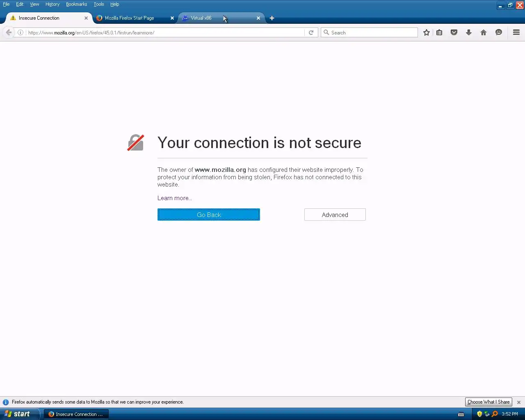The height and width of the screenshot is (420, 525).
Task: Switch to Virtual x86 tab
Action: click(221, 18)
